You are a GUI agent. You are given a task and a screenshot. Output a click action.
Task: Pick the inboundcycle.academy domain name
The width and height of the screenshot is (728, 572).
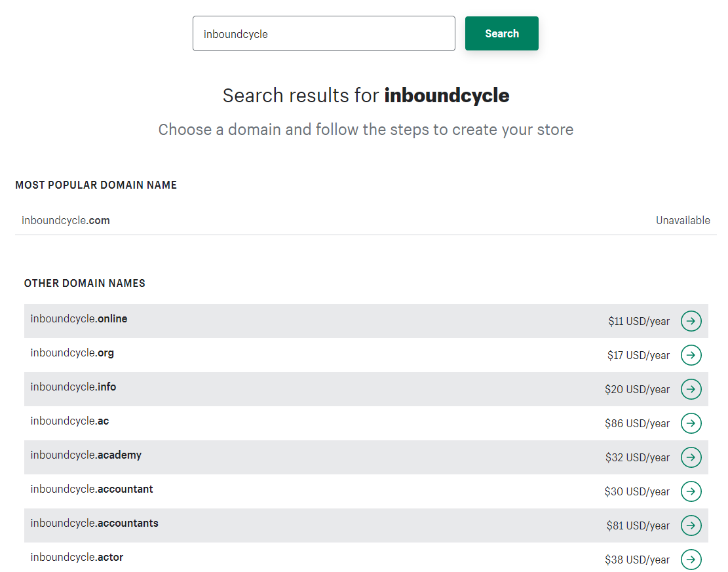tap(86, 455)
